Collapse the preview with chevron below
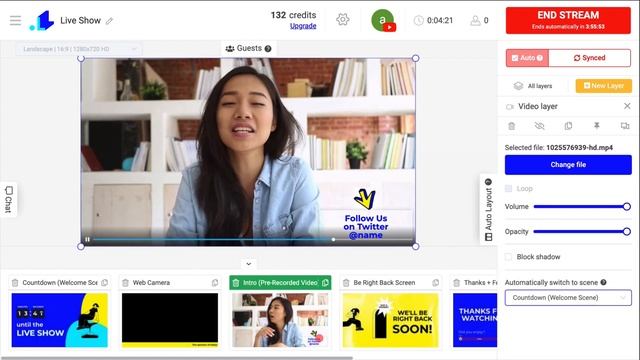 [x=249, y=264]
